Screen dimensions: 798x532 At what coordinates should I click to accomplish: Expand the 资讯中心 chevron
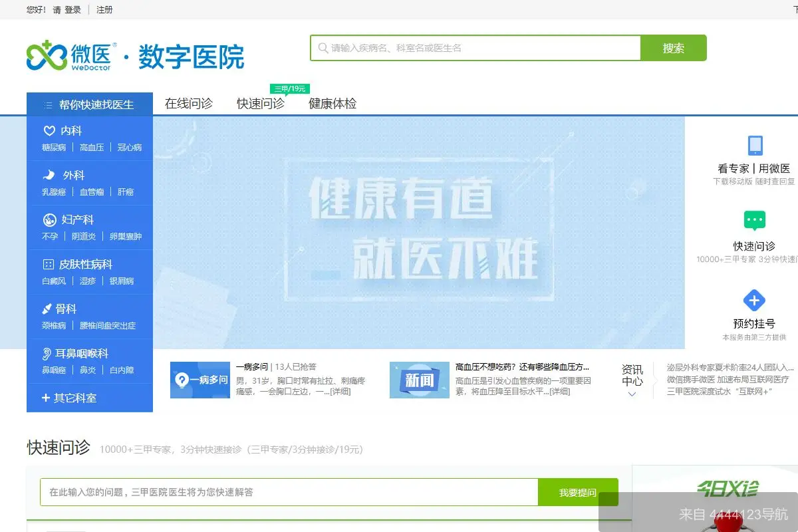tap(632, 394)
